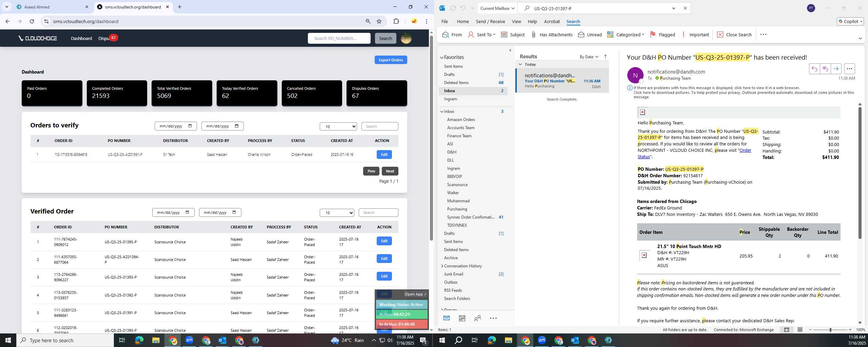Filter Outlook search by From
The height and width of the screenshot is (347, 868).
(452, 35)
